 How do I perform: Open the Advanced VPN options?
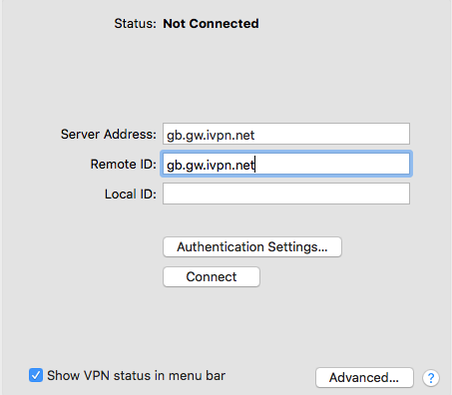pyautogui.click(x=364, y=378)
